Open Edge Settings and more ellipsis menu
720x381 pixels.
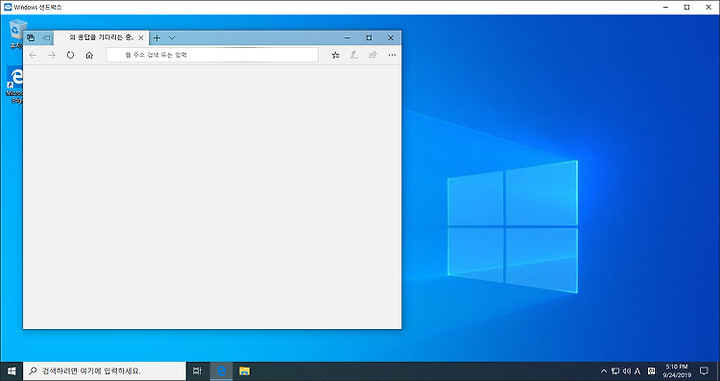[392, 55]
